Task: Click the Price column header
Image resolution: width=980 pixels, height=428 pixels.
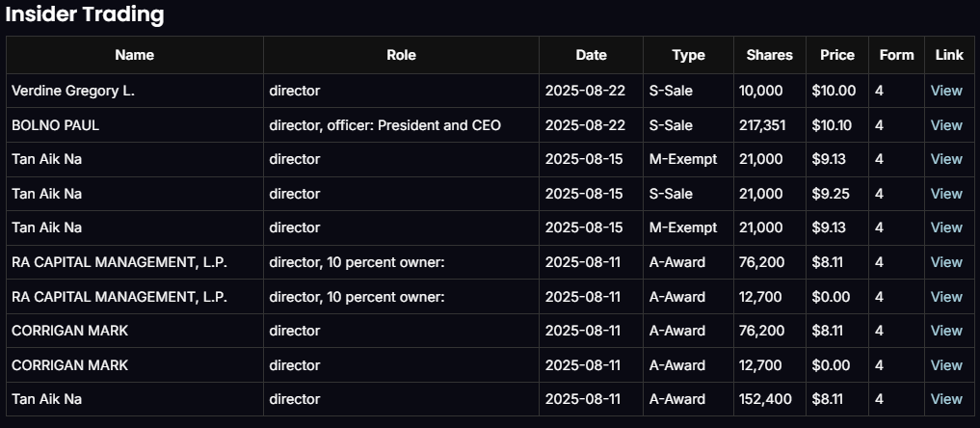Action: tap(836, 55)
